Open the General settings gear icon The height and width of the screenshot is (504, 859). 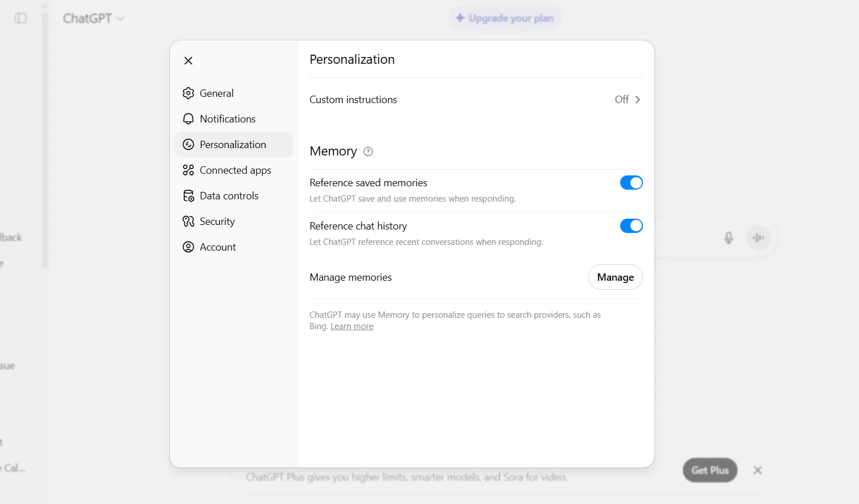click(x=188, y=93)
